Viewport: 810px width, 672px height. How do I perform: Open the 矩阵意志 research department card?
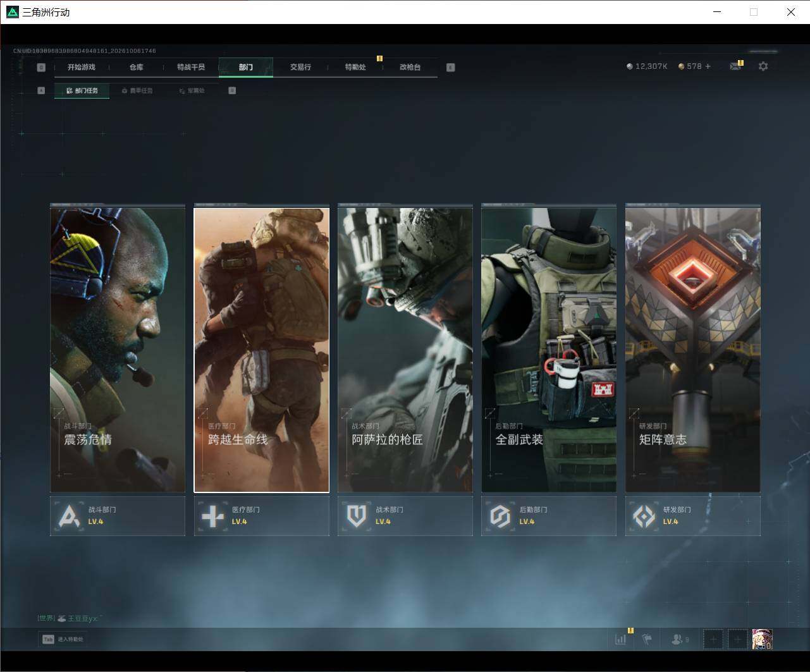tap(693, 350)
